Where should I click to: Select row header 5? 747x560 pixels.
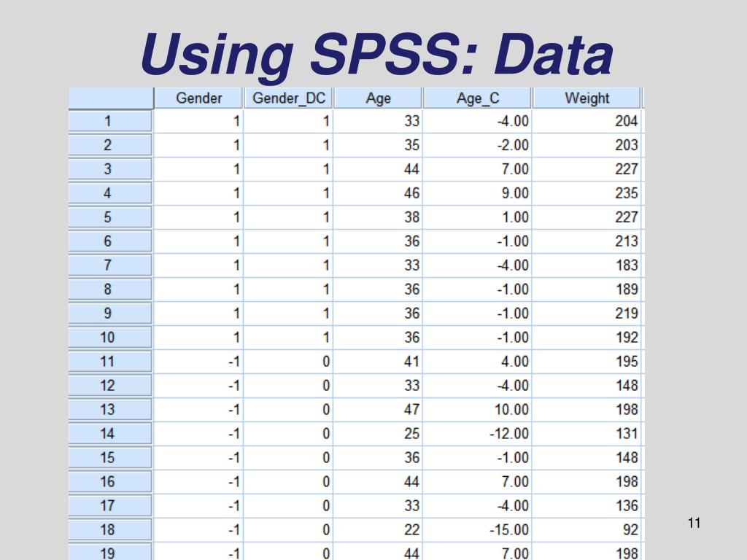(x=110, y=217)
